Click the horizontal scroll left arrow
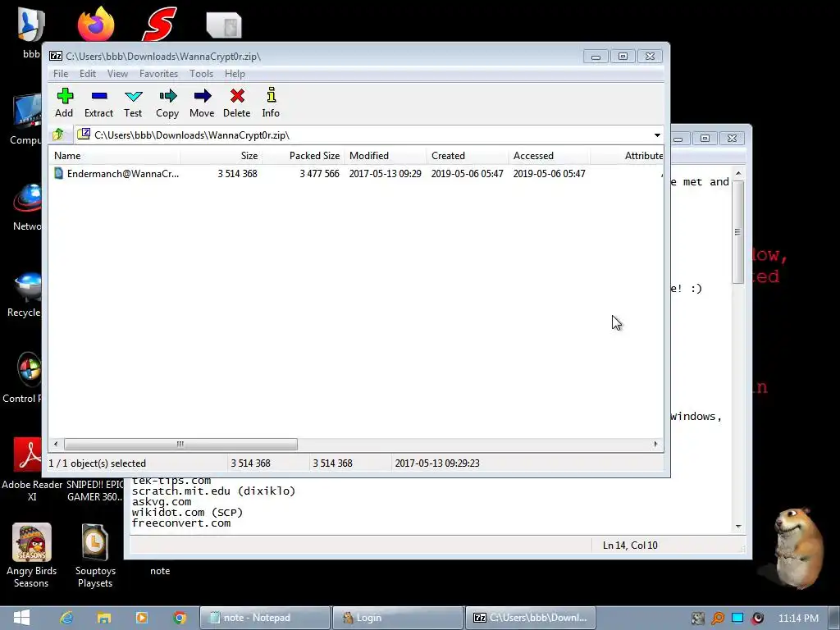Viewport: 840px width, 630px height. pyautogui.click(x=56, y=444)
